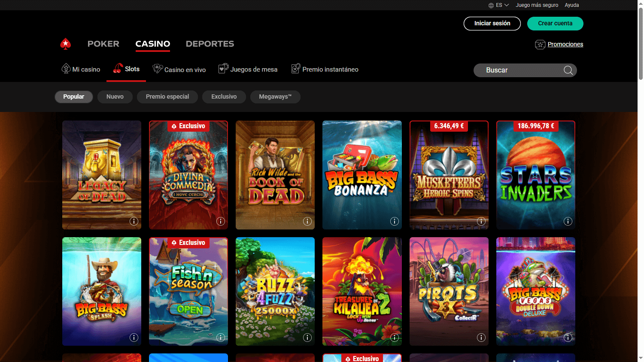Go to the DEPORTES section
Image resolution: width=644 pixels, height=362 pixels.
coord(210,44)
